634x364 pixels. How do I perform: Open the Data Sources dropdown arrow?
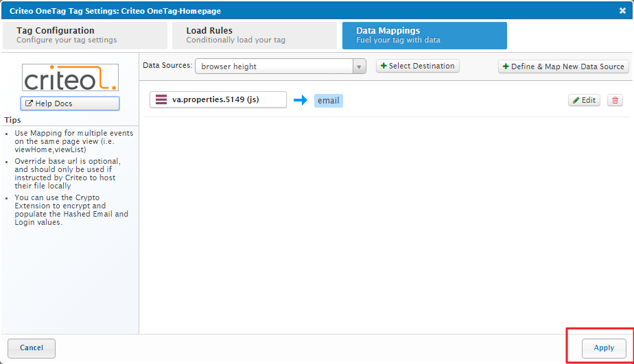pyautogui.click(x=359, y=66)
